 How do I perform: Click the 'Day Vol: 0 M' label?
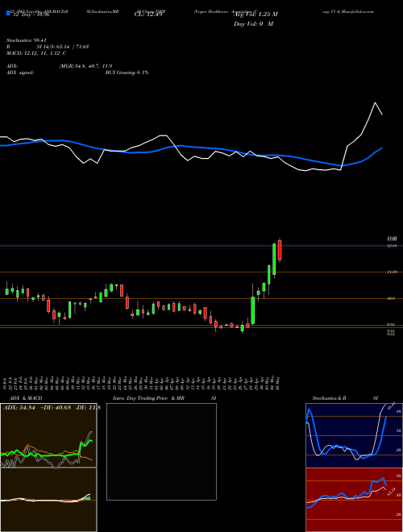coord(253,23)
